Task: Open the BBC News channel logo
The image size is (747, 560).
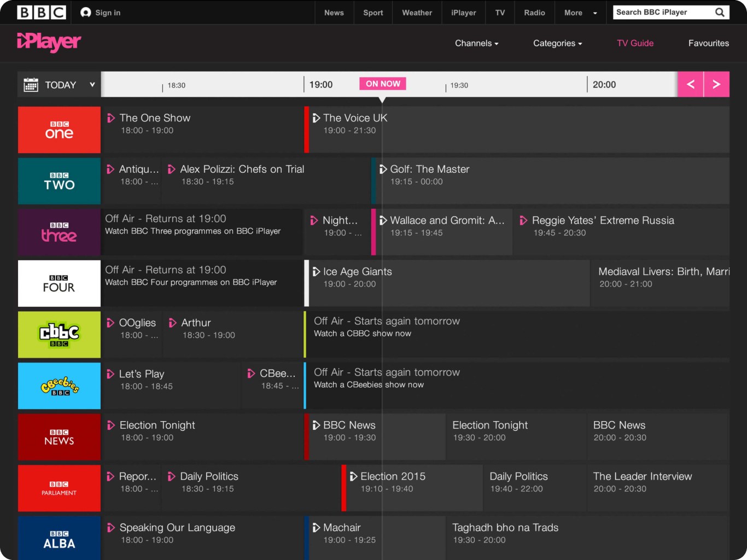Action: [x=59, y=437]
